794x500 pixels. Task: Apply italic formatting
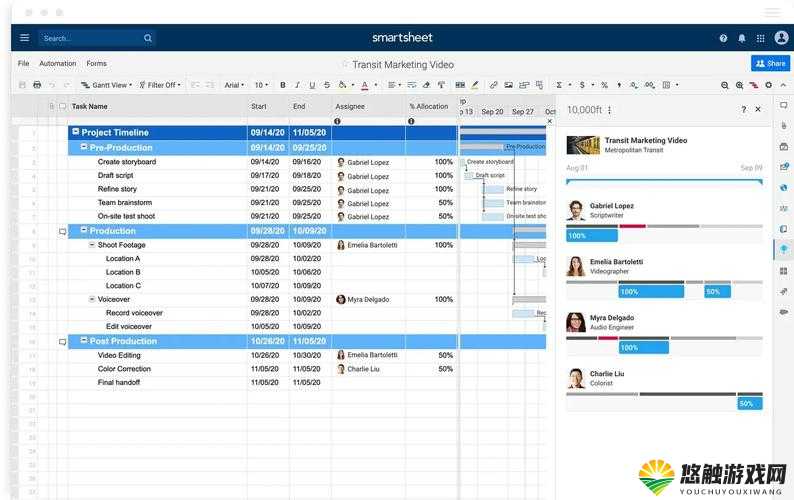[297, 85]
